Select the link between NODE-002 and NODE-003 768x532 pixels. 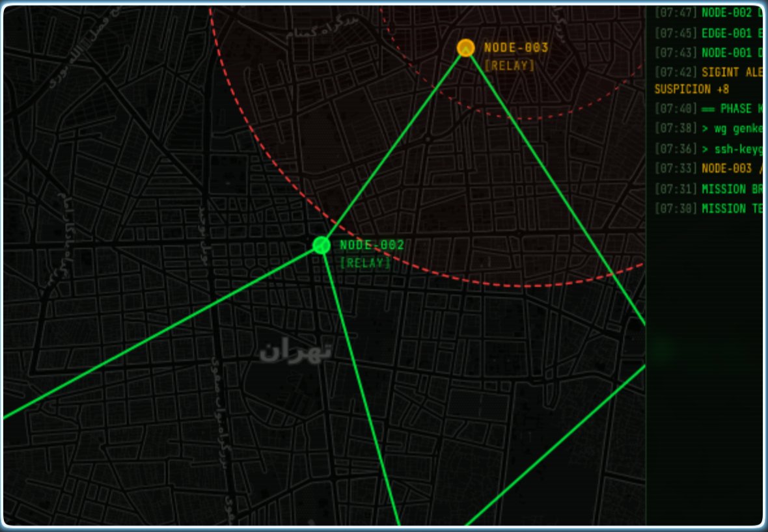(393, 147)
